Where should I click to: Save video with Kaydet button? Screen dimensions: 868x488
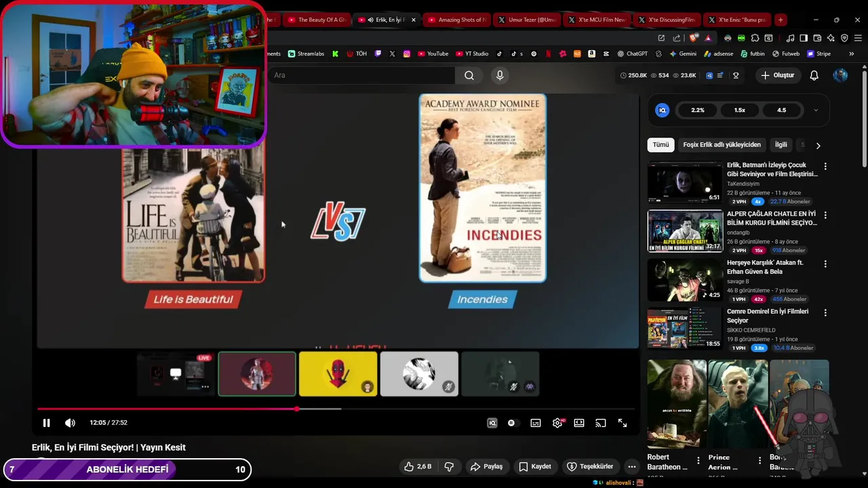pos(535,466)
